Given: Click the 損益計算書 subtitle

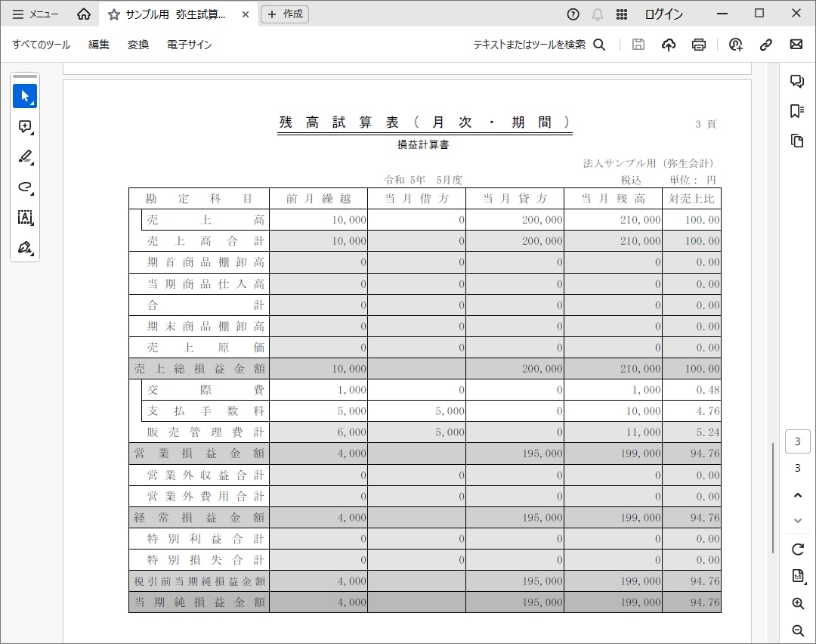Looking at the screenshot, I should pos(423,144).
